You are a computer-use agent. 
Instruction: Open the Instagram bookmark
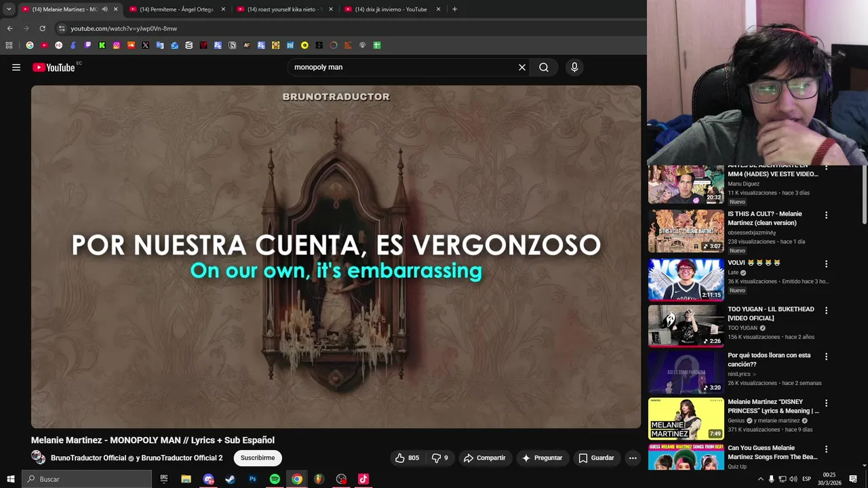pyautogui.click(x=117, y=45)
